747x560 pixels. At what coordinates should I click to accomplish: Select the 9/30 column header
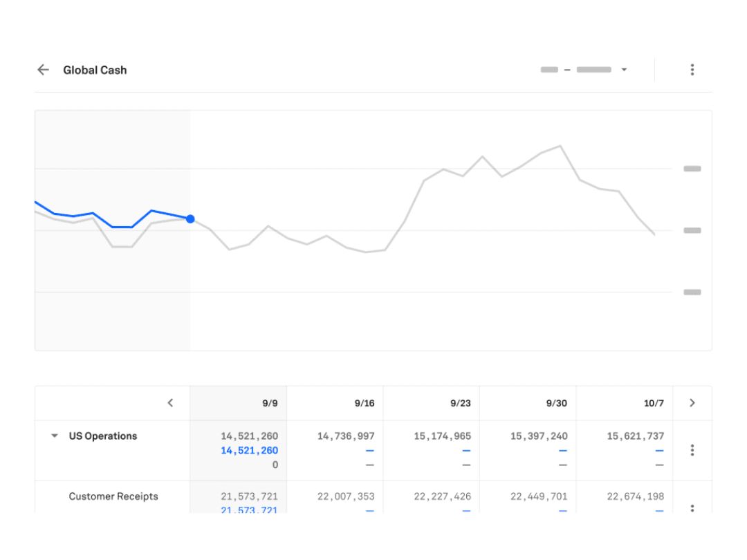(557, 403)
